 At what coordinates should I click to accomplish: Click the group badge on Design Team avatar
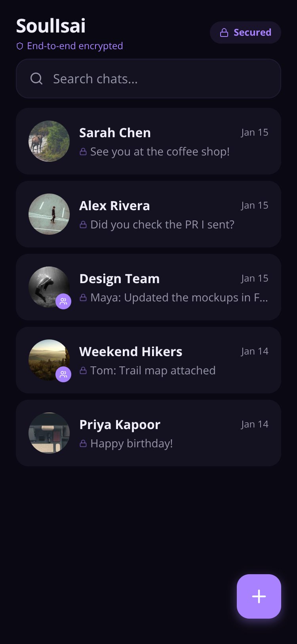coord(63,301)
